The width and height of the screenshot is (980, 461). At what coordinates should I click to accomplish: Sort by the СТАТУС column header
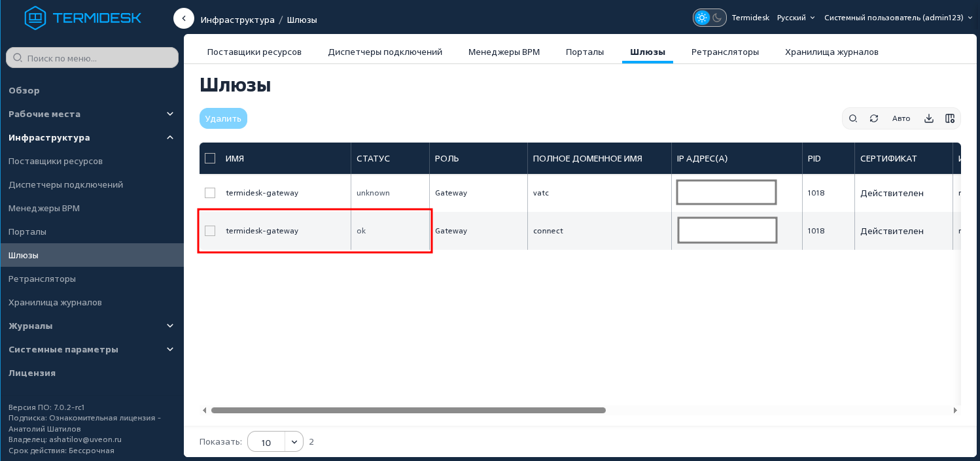pyautogui.click(x=373, y=158)
